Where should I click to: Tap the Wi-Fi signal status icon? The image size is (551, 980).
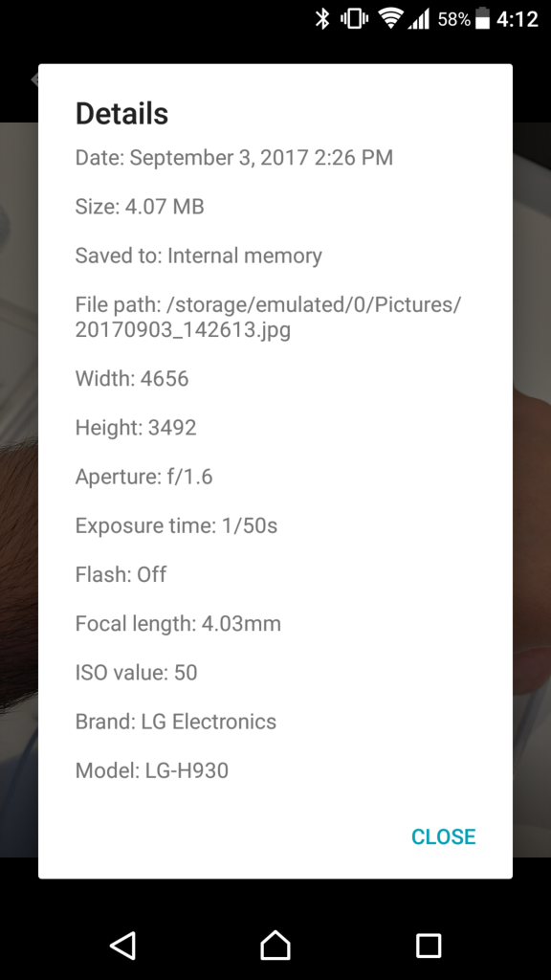[x=391, y=19]
